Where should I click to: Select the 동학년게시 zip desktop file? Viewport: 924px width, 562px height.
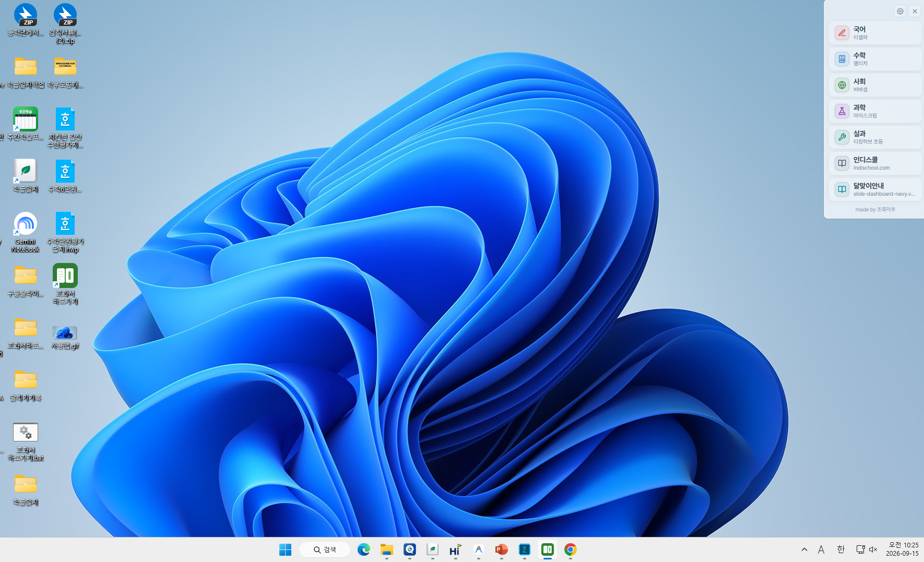[x=26, y=20]
